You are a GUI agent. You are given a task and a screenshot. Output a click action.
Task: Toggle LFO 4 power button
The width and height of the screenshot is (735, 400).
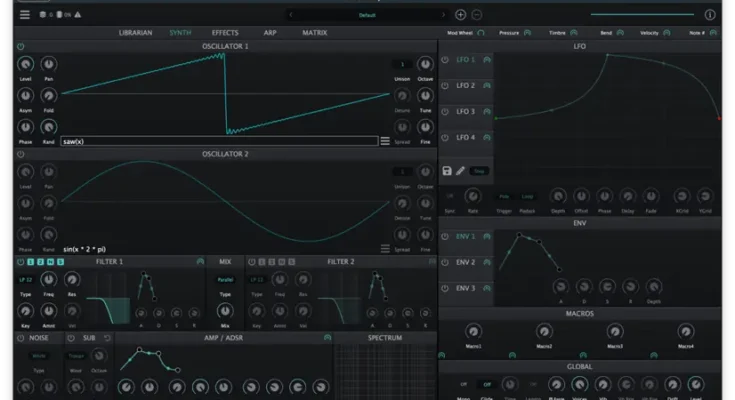[445, 137]
